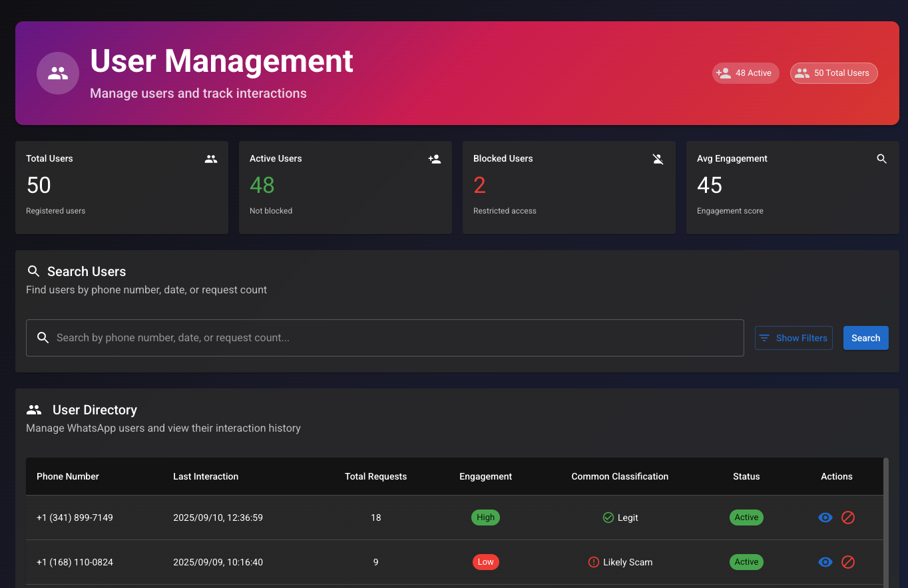Click the user directory table scrollbar
908x588 pixels.
886,523
